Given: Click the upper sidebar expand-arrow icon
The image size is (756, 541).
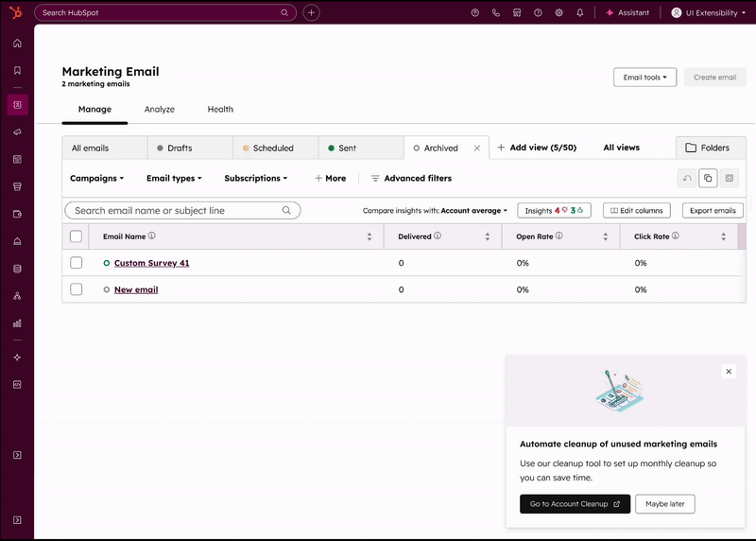Looking at the screenshot, I should pos(17,455).
